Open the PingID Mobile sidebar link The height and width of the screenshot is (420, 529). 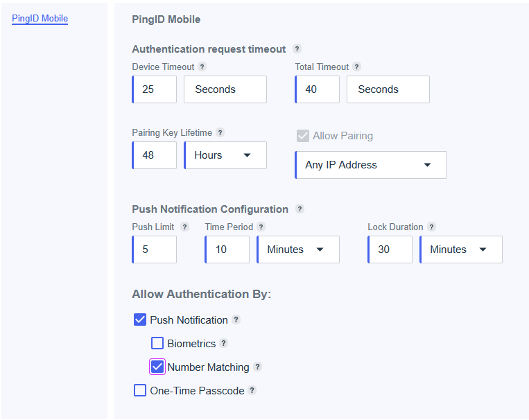point(40,19)
